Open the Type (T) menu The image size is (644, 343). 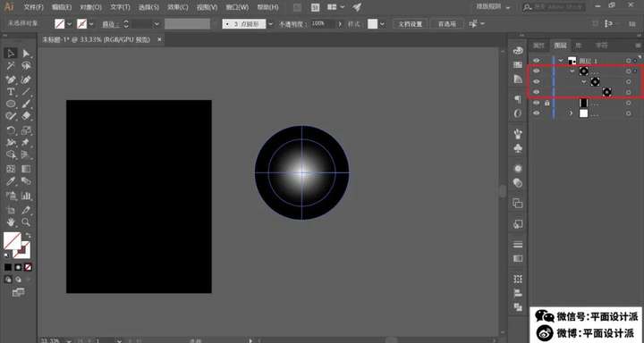(121, 7)
